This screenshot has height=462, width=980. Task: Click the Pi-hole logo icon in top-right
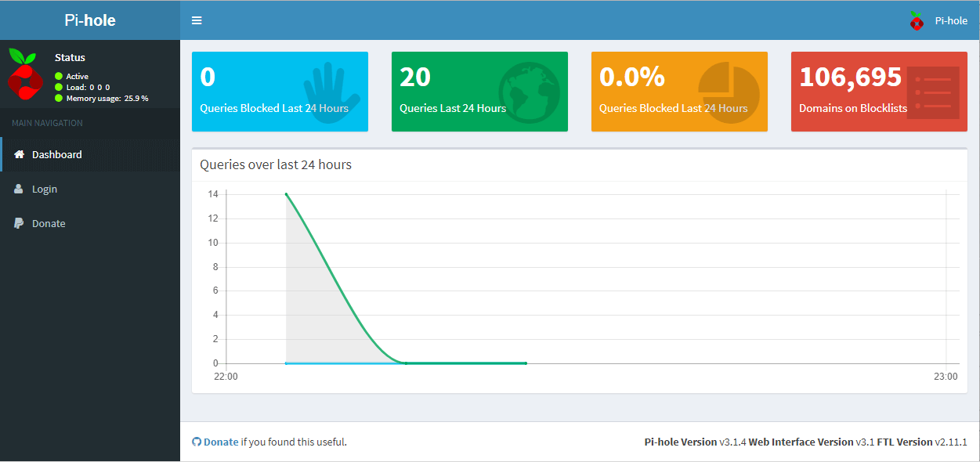pos(916,21)
